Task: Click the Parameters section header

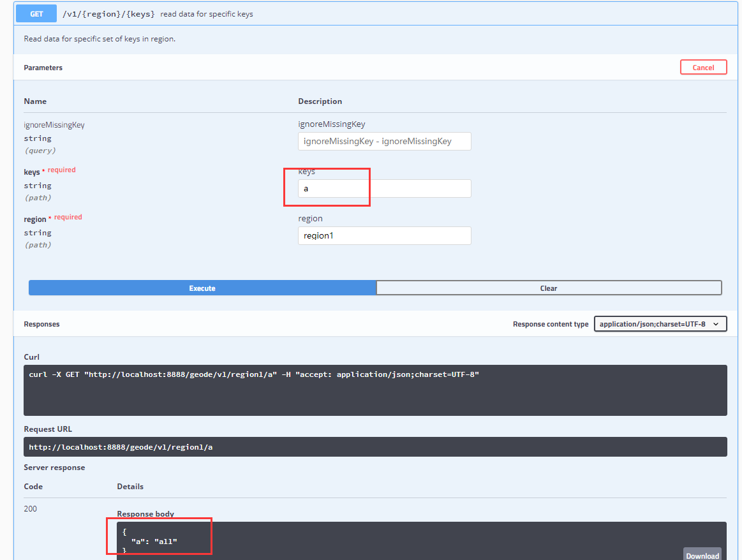Action: coord(43,68)
